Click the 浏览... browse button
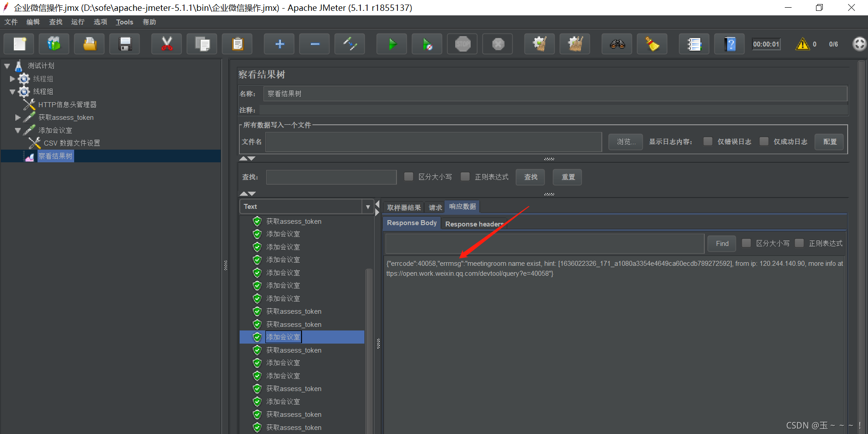This screenshot has height=434, width=868. [x=626, y=142]
